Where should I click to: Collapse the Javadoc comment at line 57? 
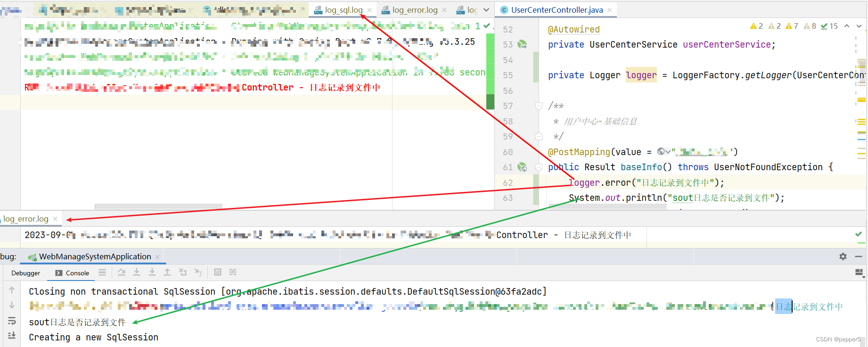click(x=539, y=106)
